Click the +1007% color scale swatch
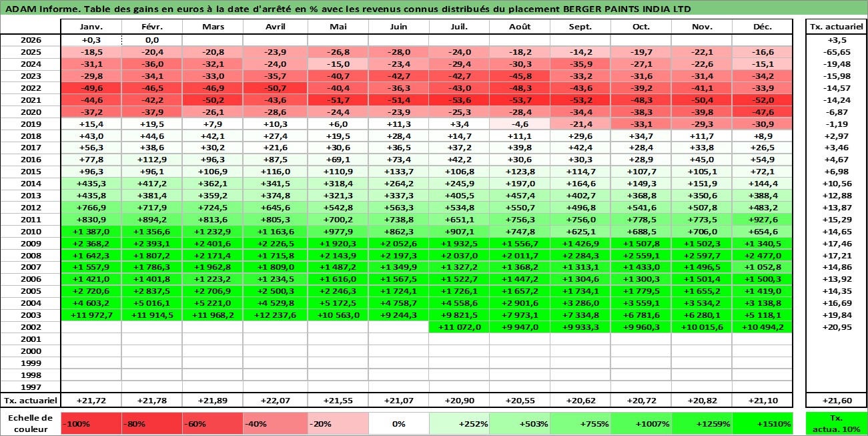This screenshot has height=436, width=868. click(x=640, y=423)
